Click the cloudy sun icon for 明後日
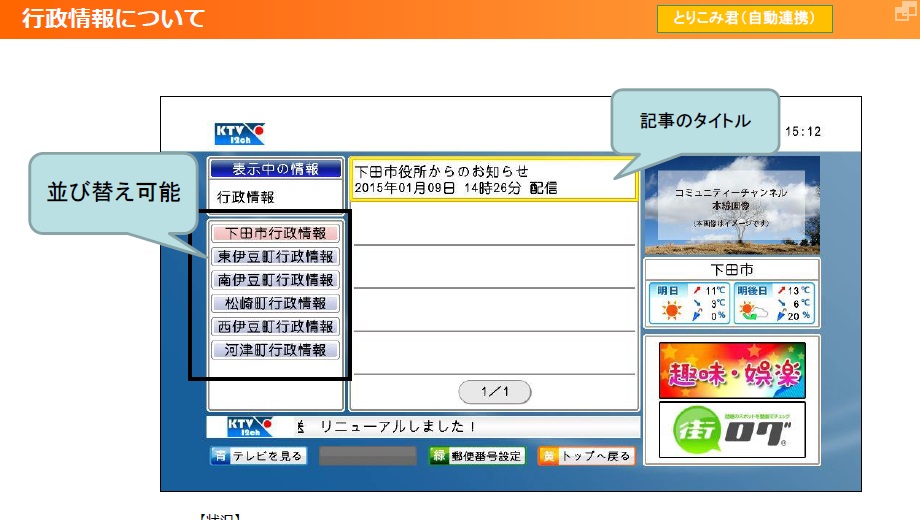 click(749, 310)
